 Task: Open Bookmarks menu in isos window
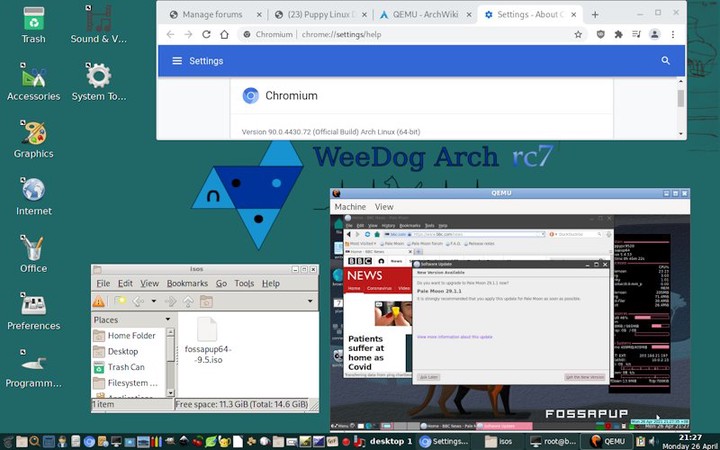point(187,283)
